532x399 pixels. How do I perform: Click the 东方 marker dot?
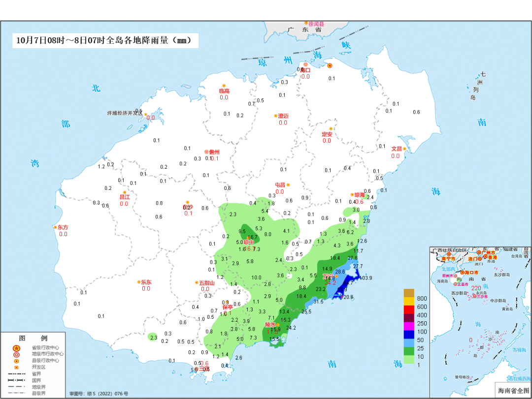click(55, 227)
